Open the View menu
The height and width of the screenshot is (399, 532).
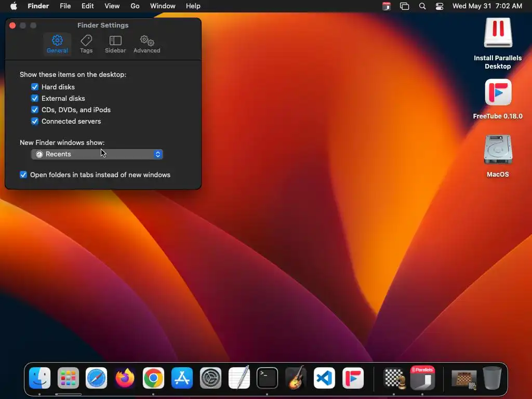coord(112,6)
